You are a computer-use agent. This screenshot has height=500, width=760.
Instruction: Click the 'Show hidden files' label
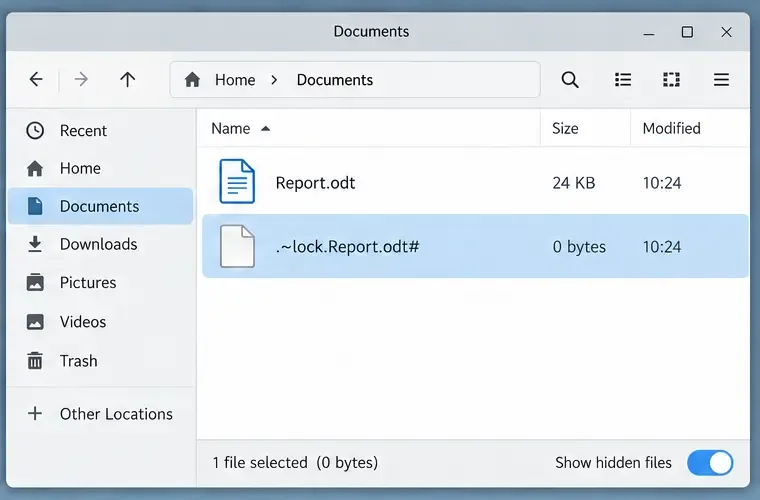pyautogui.click(x=613, y=463)
